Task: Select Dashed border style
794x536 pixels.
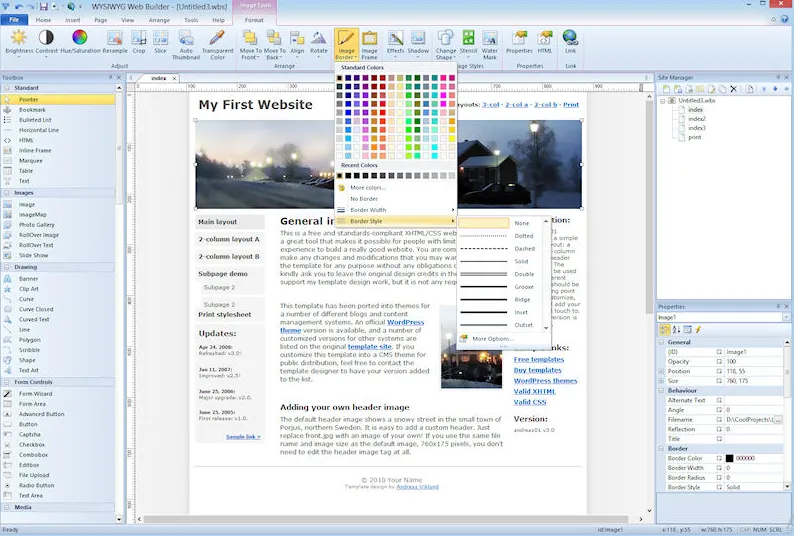Action: click(x=501, y=249)
